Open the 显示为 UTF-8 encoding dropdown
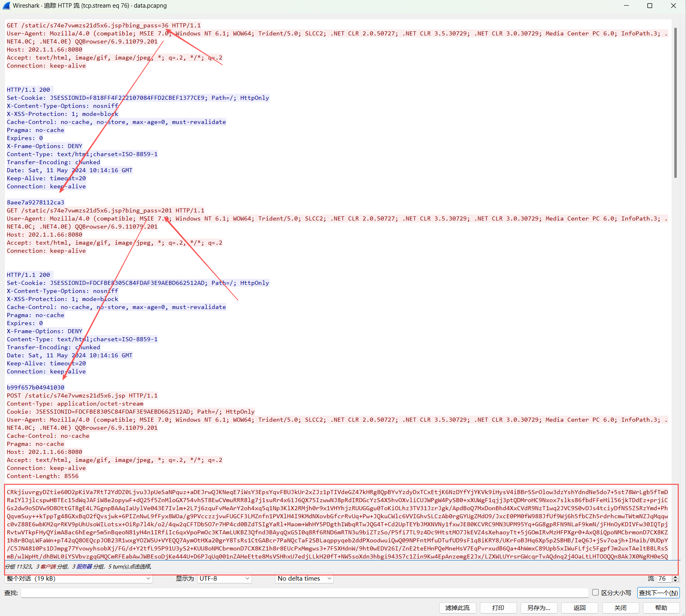Image resolution: width=686 pixels, height=616 pixels. (x=224, y=579)
